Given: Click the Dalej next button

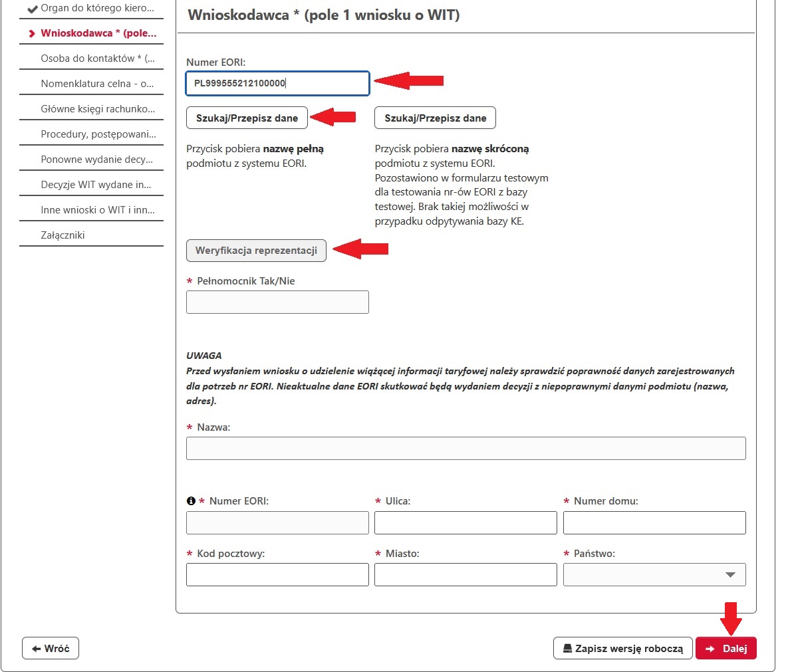Looking at the screenshot, I should pyautogui.click(x=726, y=649).
